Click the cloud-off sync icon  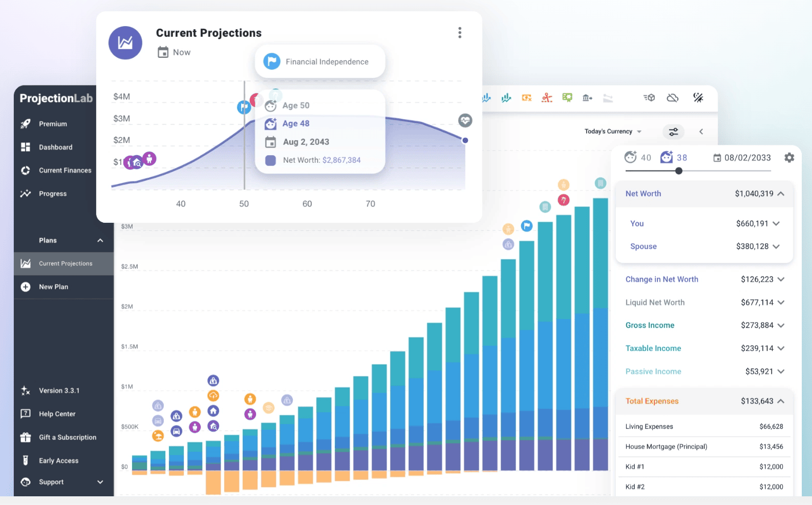(673, 98)
